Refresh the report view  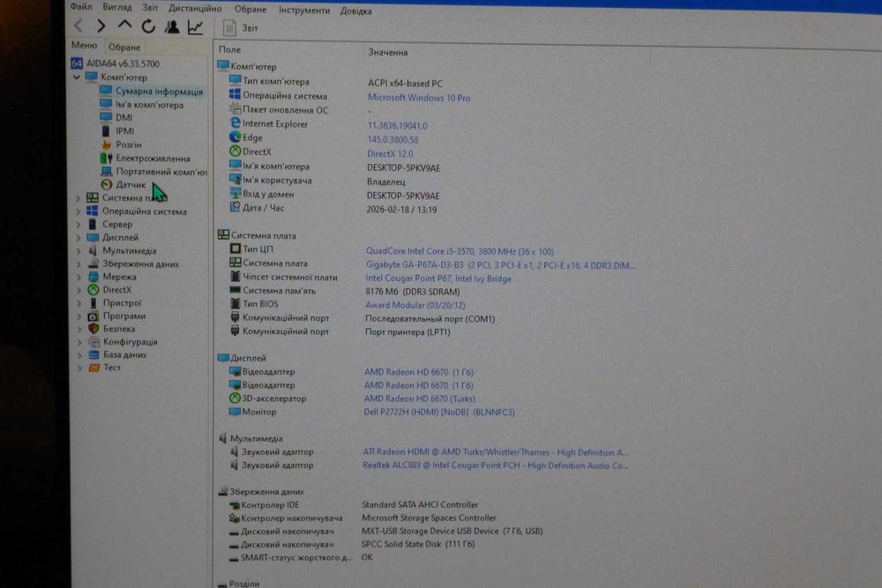[148, 26]
